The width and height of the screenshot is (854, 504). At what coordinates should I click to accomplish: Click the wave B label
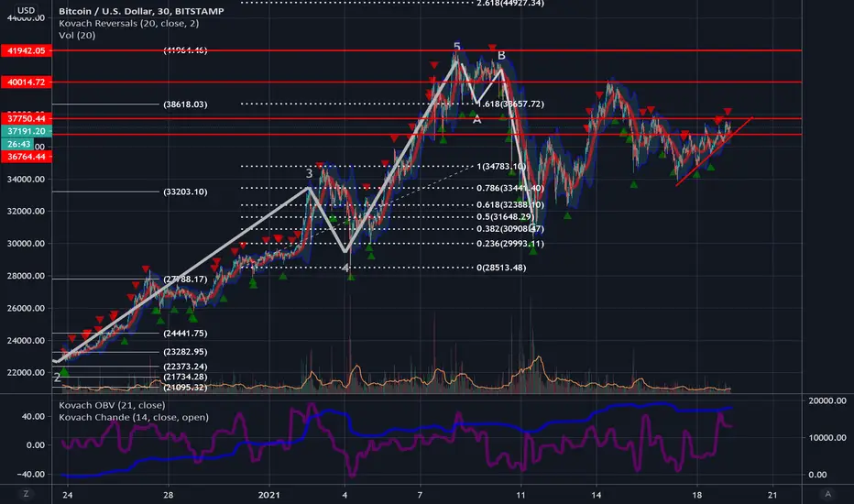point(501,56)
